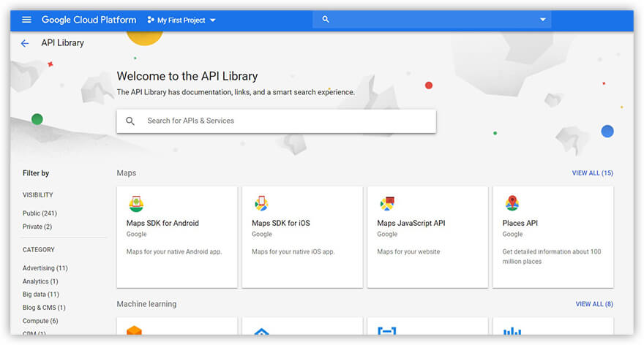Click the Google Cloud Platform logo
The width and height of the screenshot is (644, 345).
89,20
